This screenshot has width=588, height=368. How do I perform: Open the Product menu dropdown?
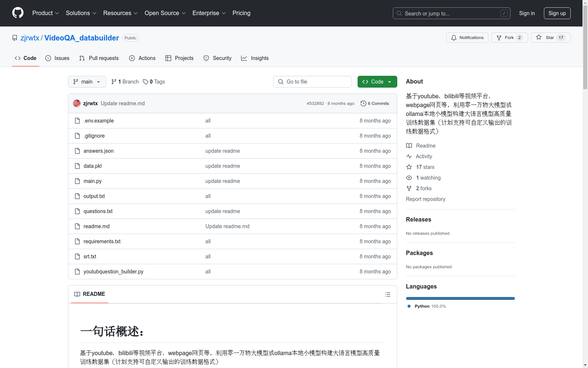point(45,13)
